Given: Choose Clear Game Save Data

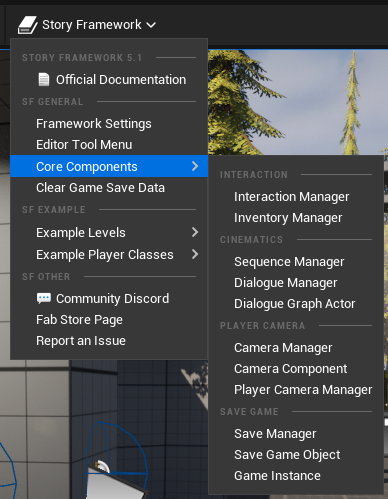Looking at the screenshot, I should point(109,188).
